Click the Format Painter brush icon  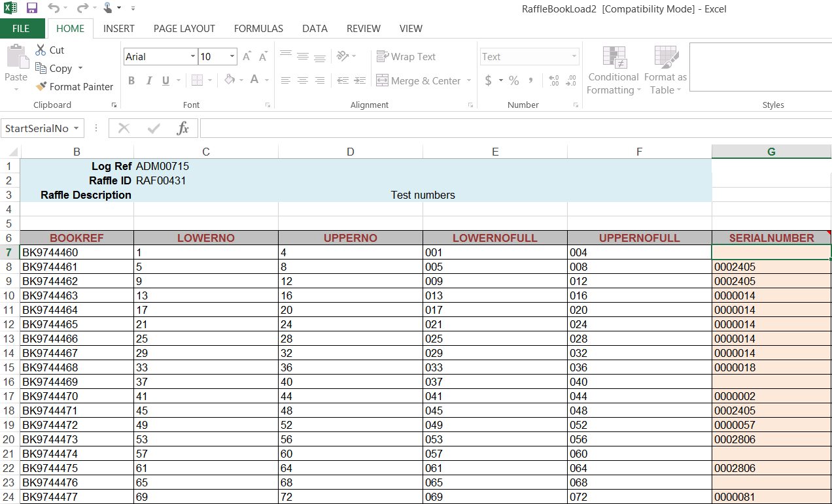point(41,86)
